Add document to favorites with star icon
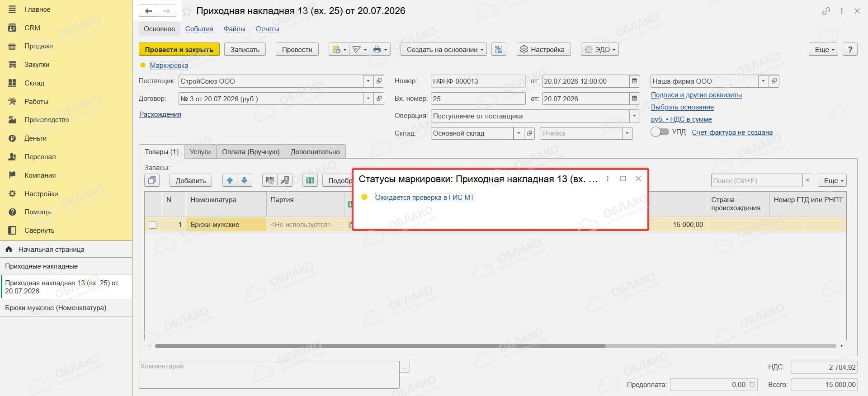This screenshot has height=396, width=868. tap(187, 11)
